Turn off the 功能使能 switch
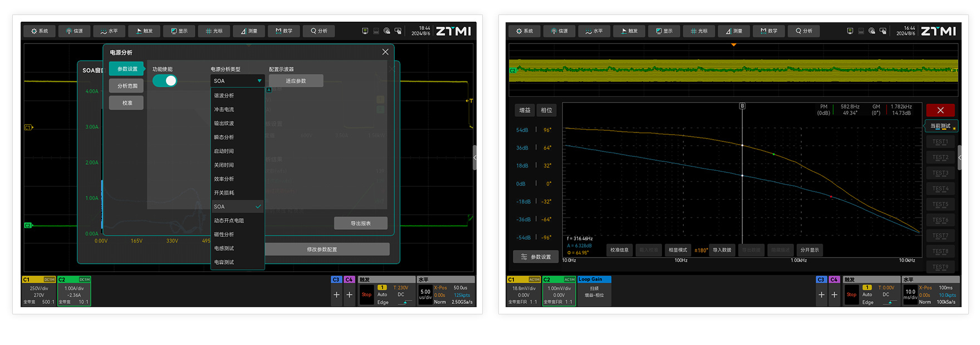The width and height of the screenshot is (980, 345). (x=165, y=81)
